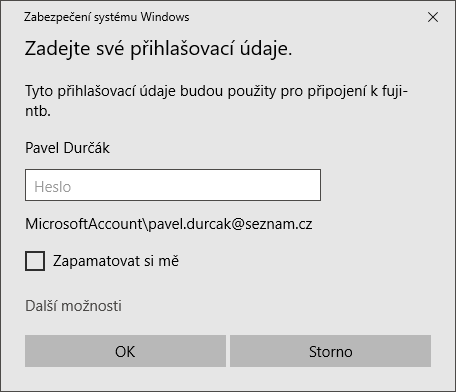Submit the login by clicking OK
The width and height of the screenshot is (456, 392).
pos(125,351)
